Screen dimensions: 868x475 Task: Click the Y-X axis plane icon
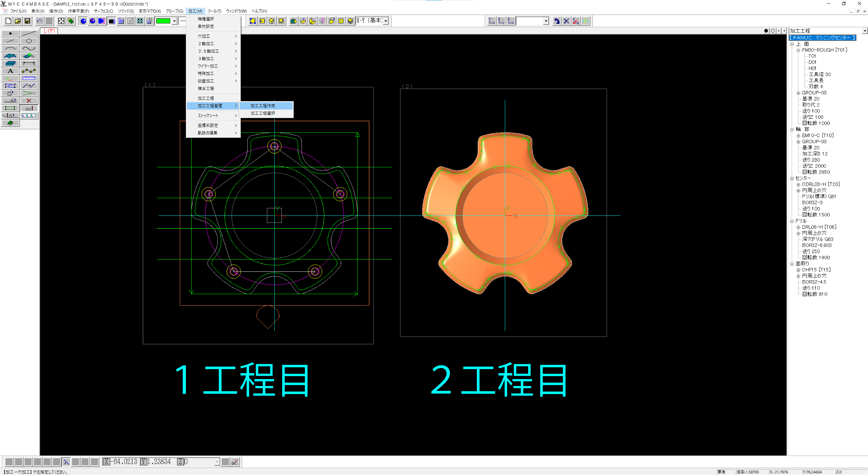coord(492,21)
